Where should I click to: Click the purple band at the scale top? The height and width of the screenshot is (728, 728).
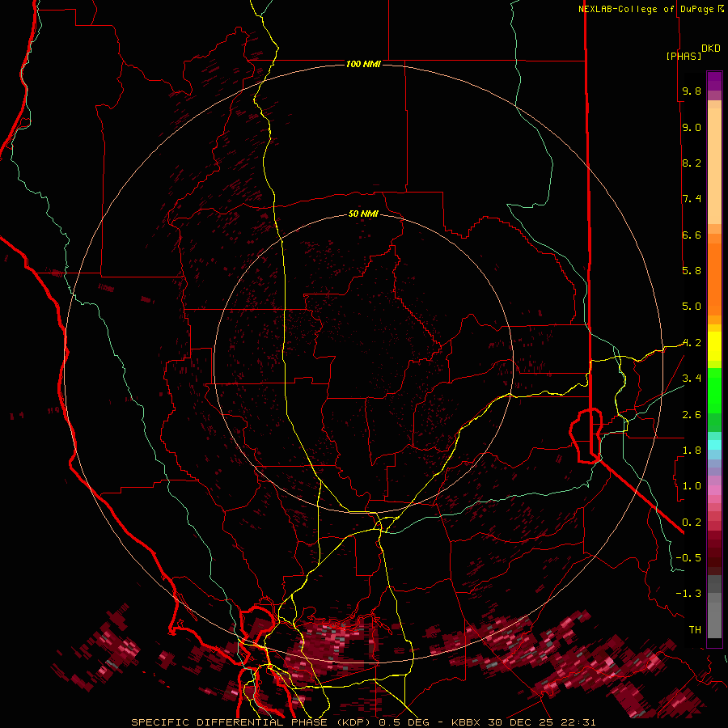(x=714, y=81)
